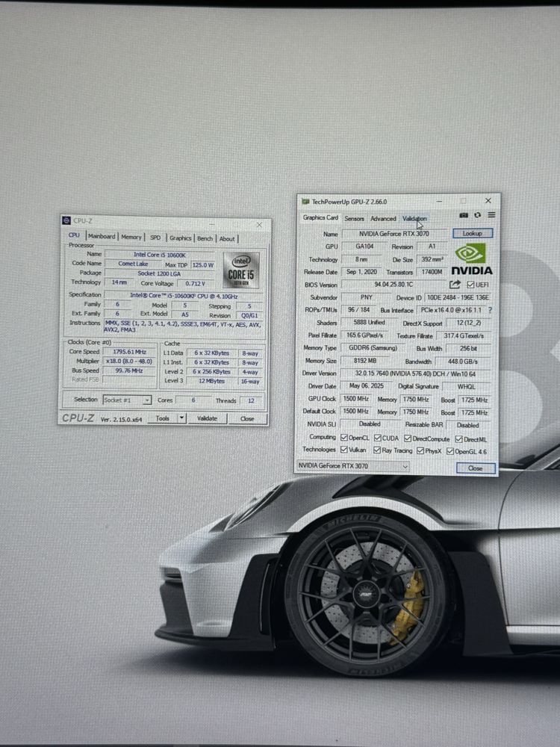Click the Driver Date value May 06, 2025
The image size is (560, 747).
366,386
